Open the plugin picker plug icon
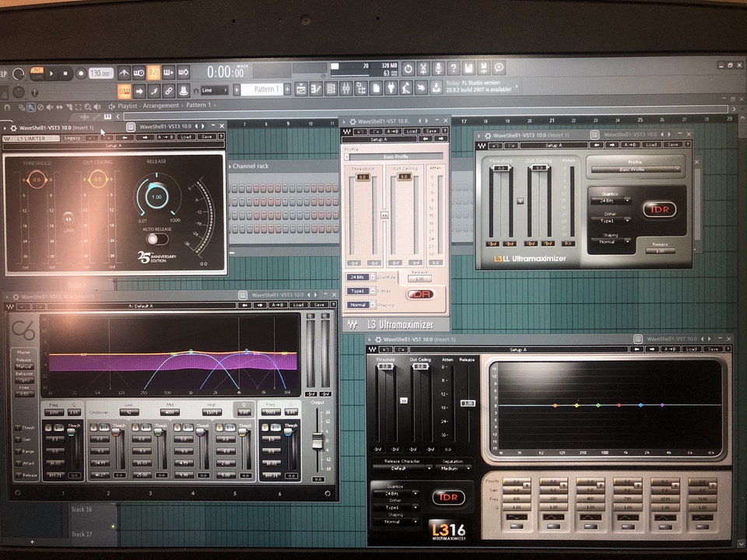 [x=391, y=89]
